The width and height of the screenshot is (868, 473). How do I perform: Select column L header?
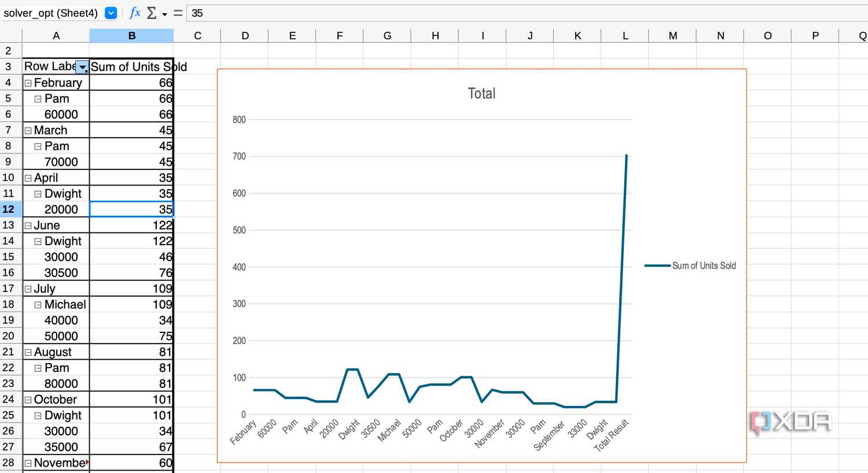point(625,36)
